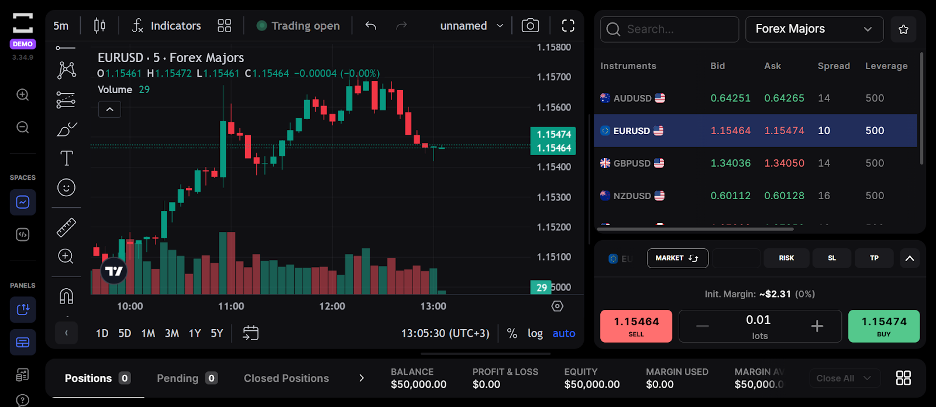Click the BUY button at 1.15474
The height and width of the screenshot is (408, 936).
pyautogui.click(x=884, y=326)
